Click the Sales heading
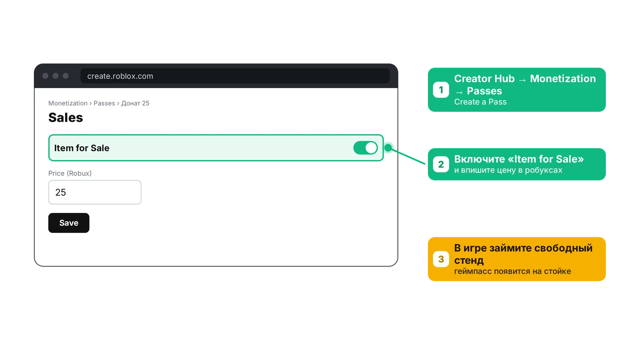 click(x=66, y=117)
